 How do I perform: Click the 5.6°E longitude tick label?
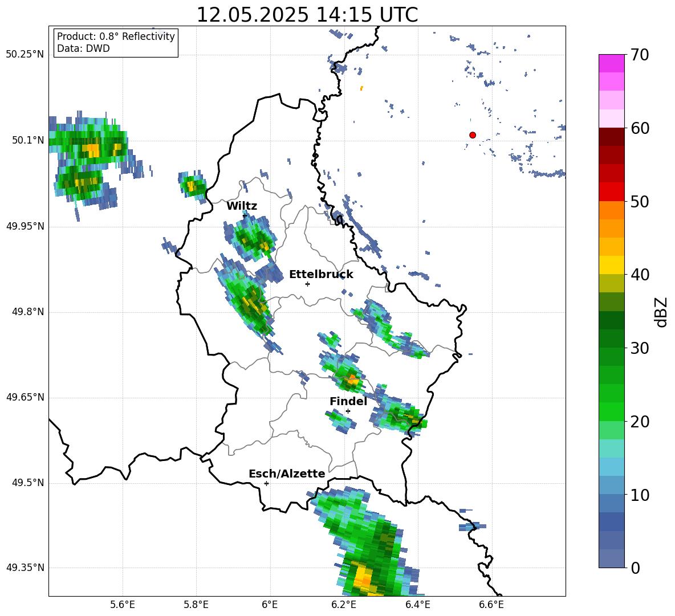point(122,605)
